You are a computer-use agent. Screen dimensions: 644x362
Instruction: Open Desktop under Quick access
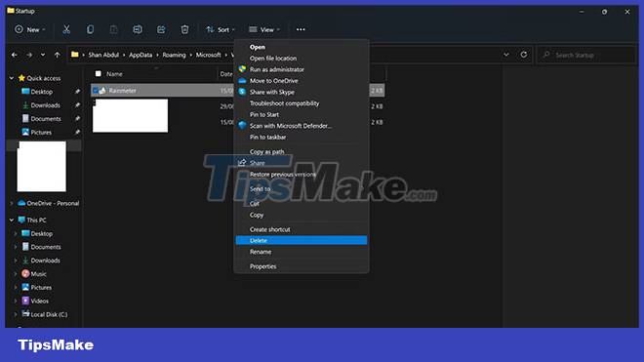click(x=42, y=92)
